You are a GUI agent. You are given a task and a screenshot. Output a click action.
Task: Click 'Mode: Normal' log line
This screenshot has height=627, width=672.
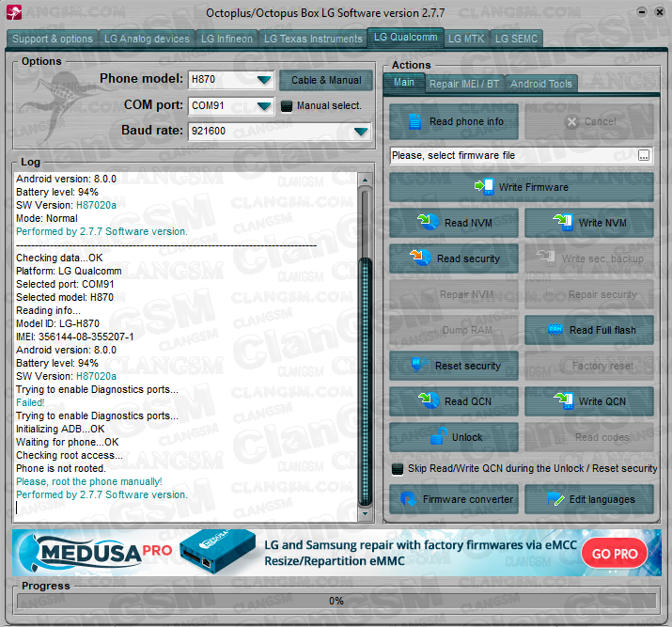[47, 218]
